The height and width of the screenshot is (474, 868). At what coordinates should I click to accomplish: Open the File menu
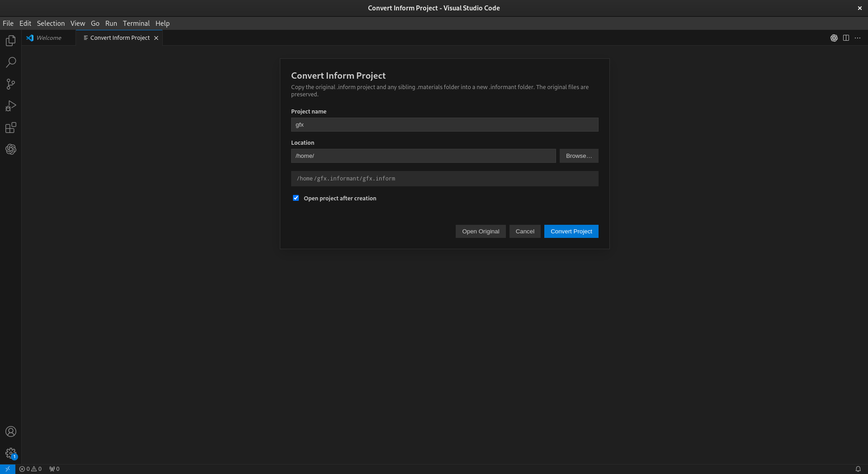coord(8,24)
